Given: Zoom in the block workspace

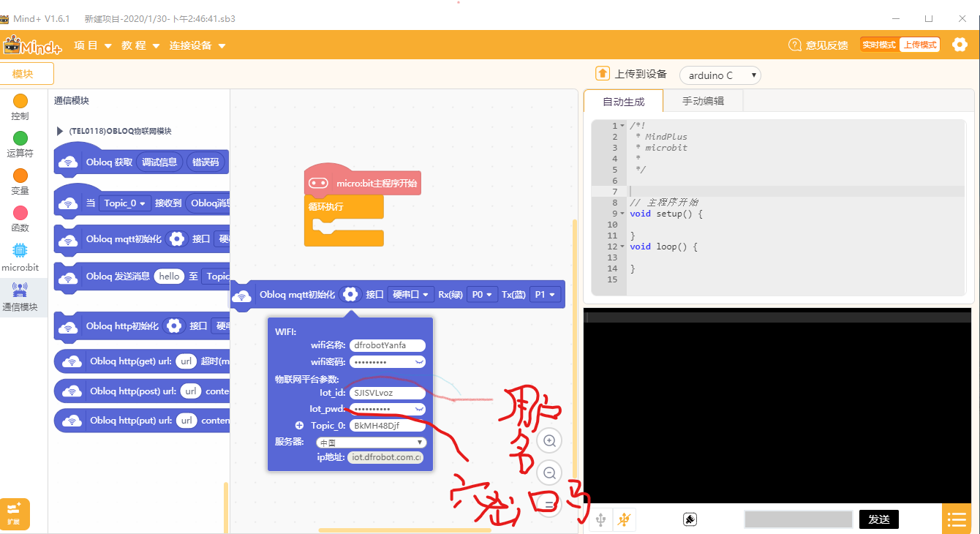Looking at the screenshot, I should tap(549, 440).
